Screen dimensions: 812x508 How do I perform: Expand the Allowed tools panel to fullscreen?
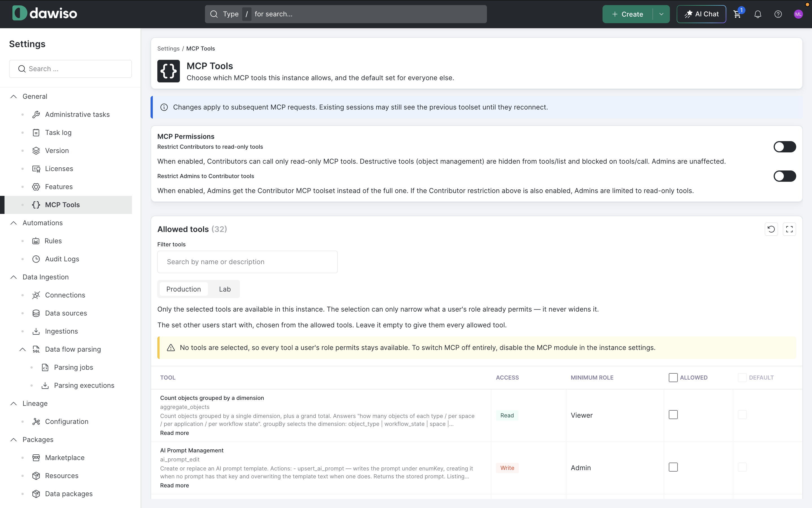[789, 229]
